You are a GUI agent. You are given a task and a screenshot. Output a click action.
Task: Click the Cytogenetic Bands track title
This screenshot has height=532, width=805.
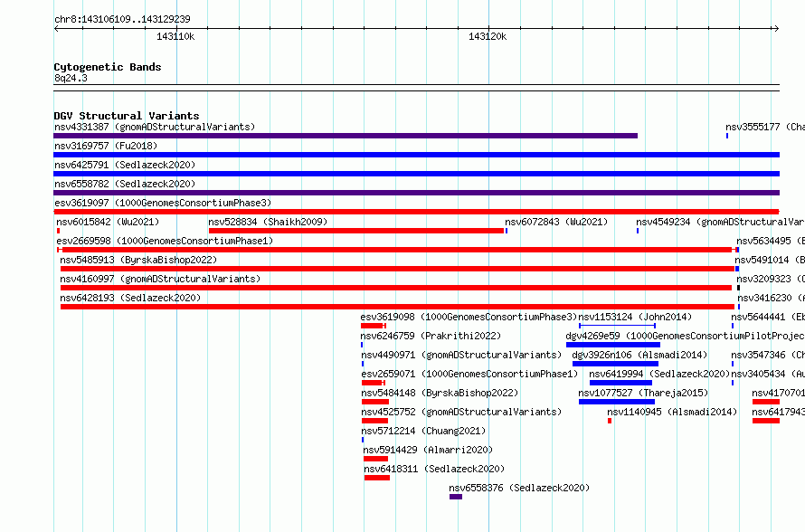(108, 67)
